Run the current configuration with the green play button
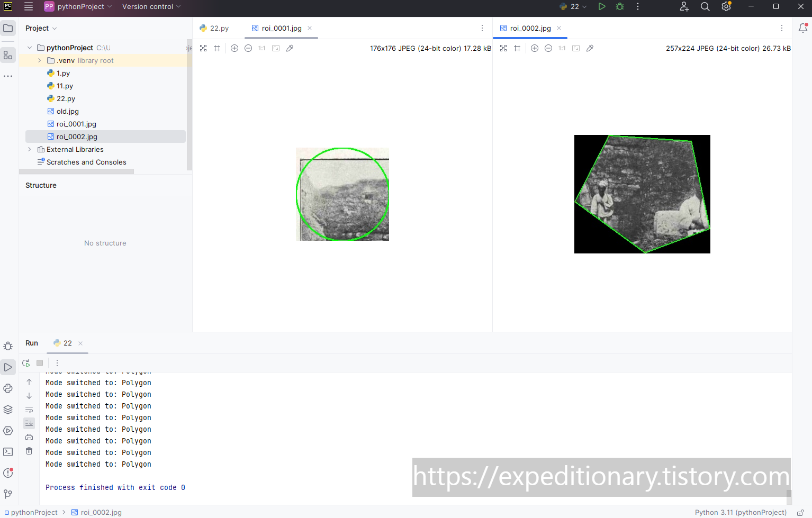Screen dimensions: 812x518 point(602,6)
